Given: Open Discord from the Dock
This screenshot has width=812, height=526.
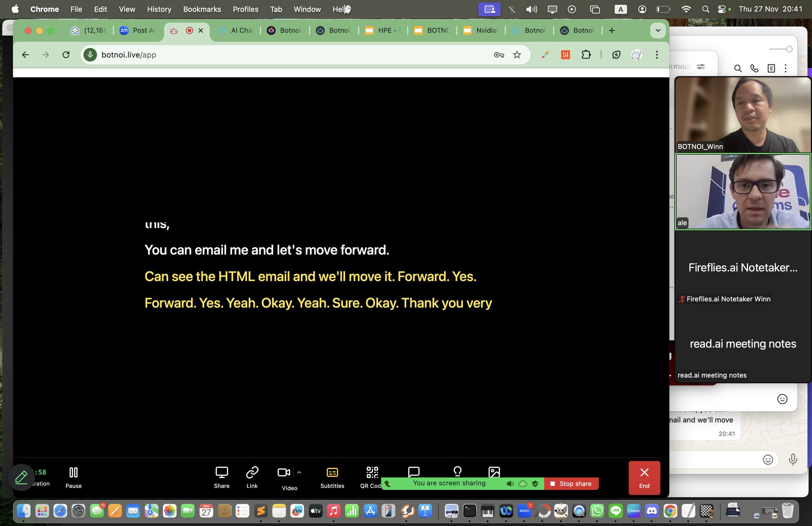Looking at the screenshot, I should tap(652, 511).
